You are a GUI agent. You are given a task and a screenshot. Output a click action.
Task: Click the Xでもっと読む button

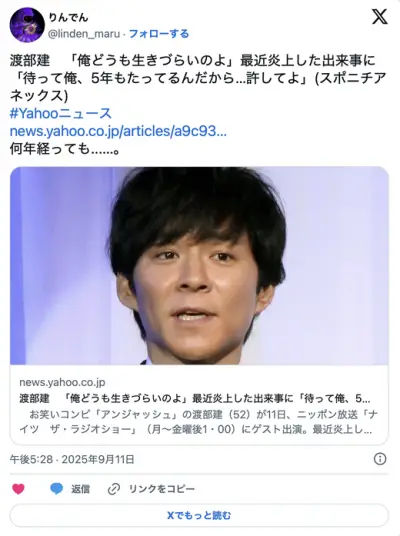click(199, 515)
